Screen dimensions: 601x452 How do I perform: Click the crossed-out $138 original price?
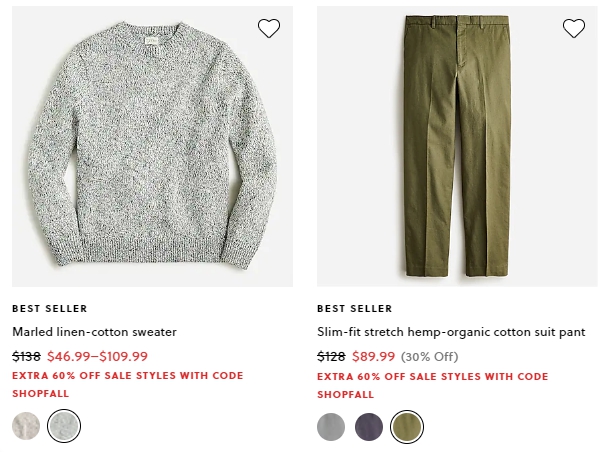[26, 357]
